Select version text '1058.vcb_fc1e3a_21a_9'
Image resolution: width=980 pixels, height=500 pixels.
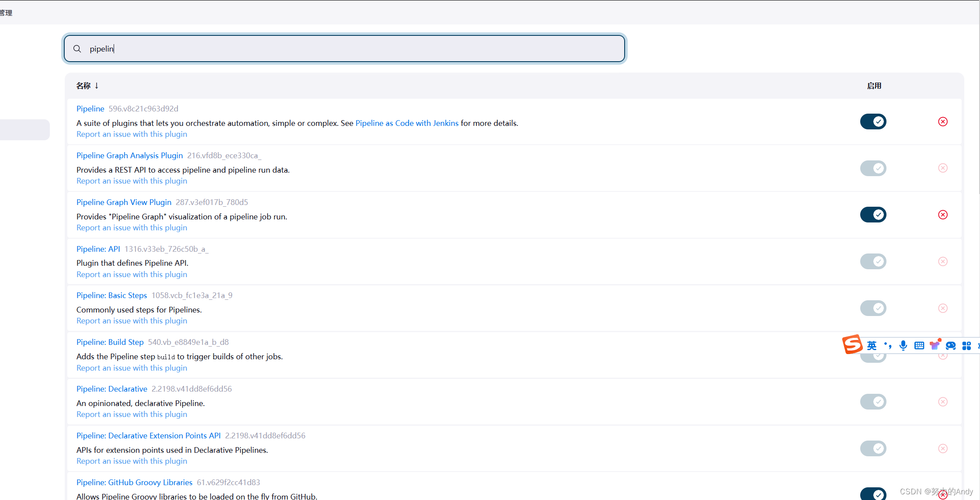[192, 295]
